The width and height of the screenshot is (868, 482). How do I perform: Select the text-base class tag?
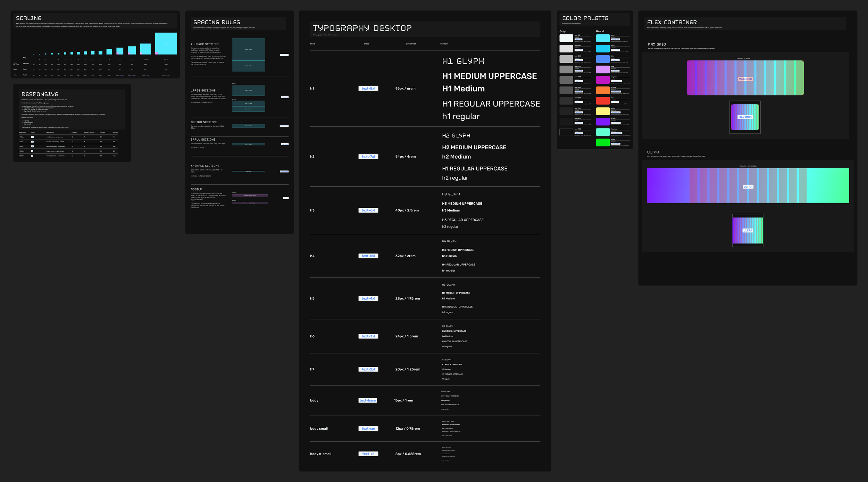367,400
